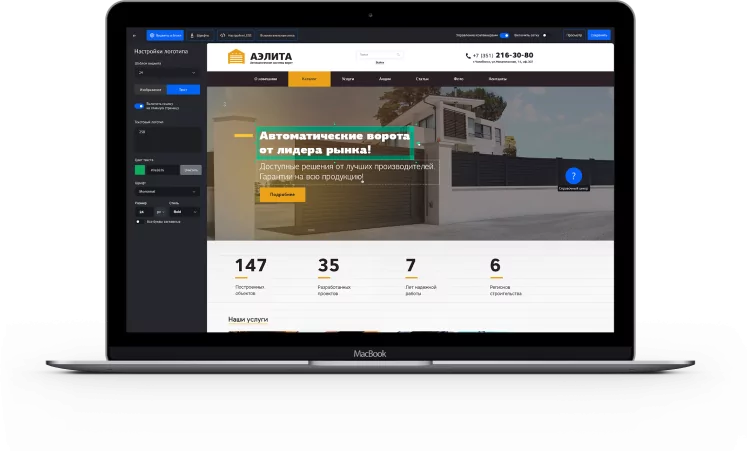The image size is (747, 451).
Task: Click the logo text textarea in the sidebar
Action: 167,140
